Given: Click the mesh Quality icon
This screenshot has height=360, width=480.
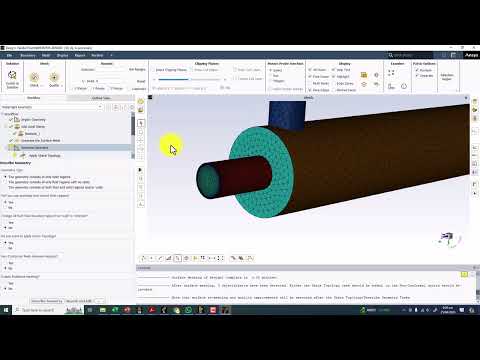Looking at the screenshot, I should [54, 77].
